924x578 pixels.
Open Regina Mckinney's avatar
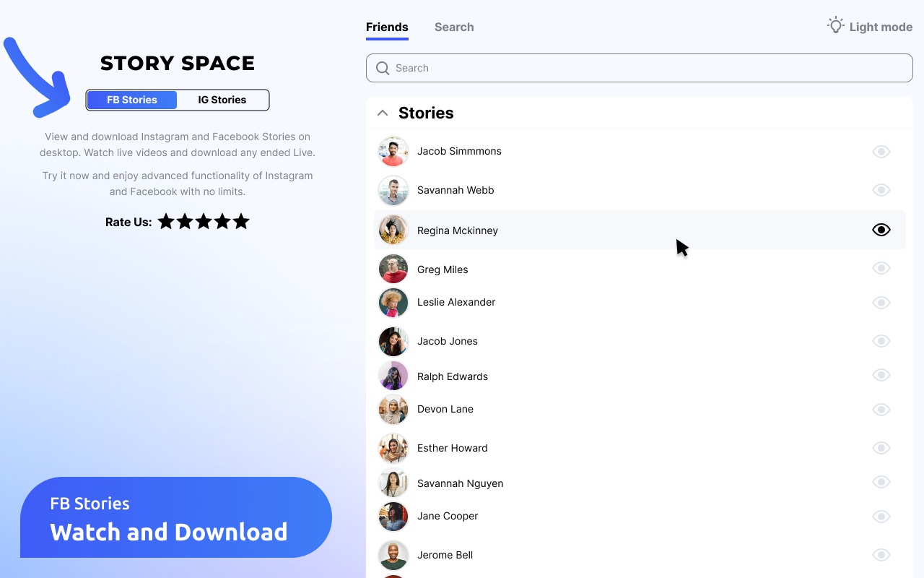(x=393, y=230)
